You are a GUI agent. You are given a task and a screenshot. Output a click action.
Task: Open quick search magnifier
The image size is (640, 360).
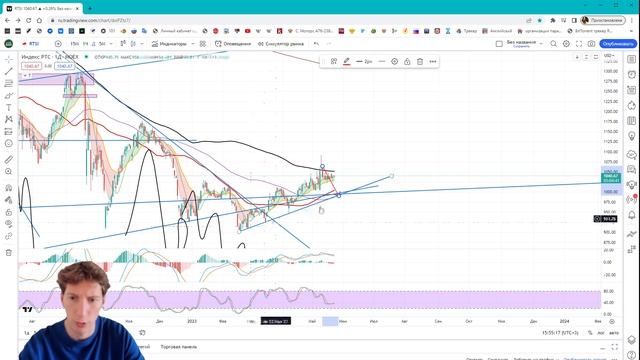[x=553, y=44]
